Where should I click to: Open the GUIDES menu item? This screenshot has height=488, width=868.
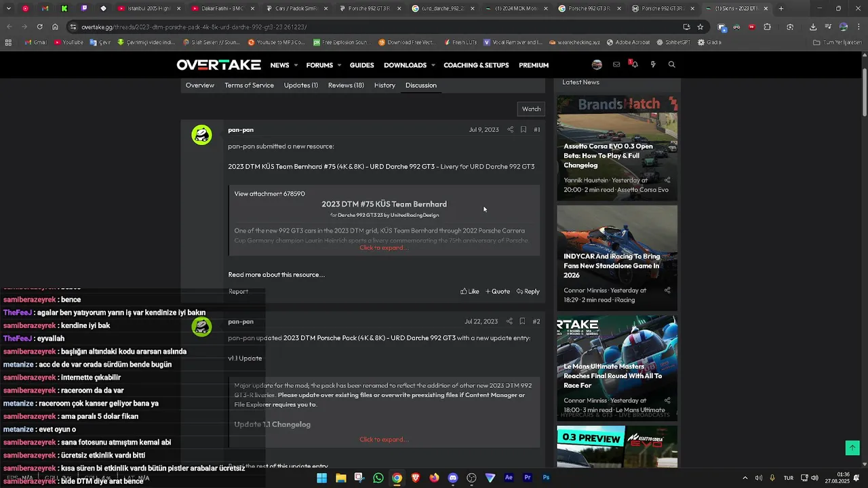click(361, 65)
